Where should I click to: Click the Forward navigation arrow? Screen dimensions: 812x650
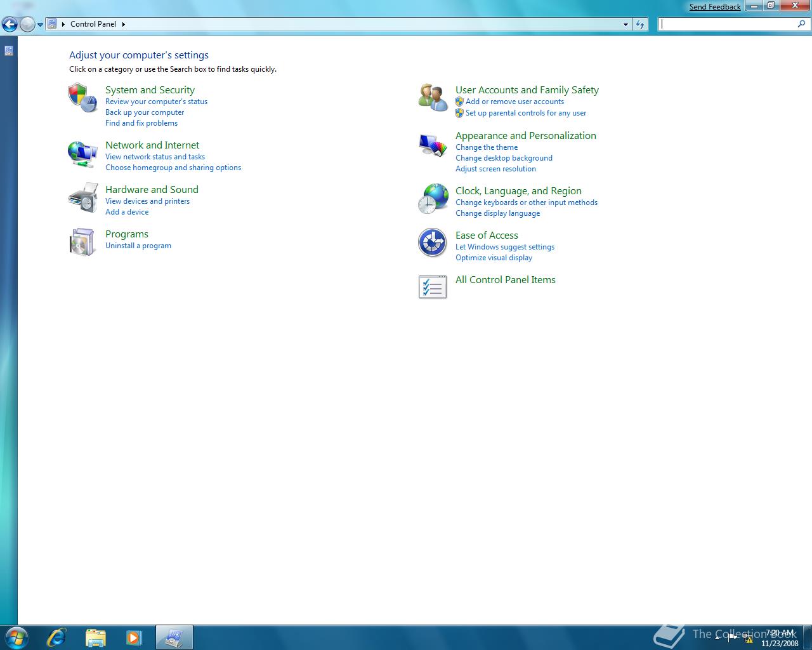pyautogui.click(x=27, y=24)
